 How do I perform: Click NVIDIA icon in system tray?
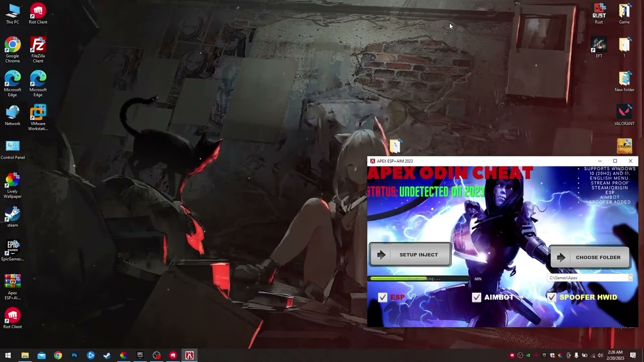click(x=528, y=355)
